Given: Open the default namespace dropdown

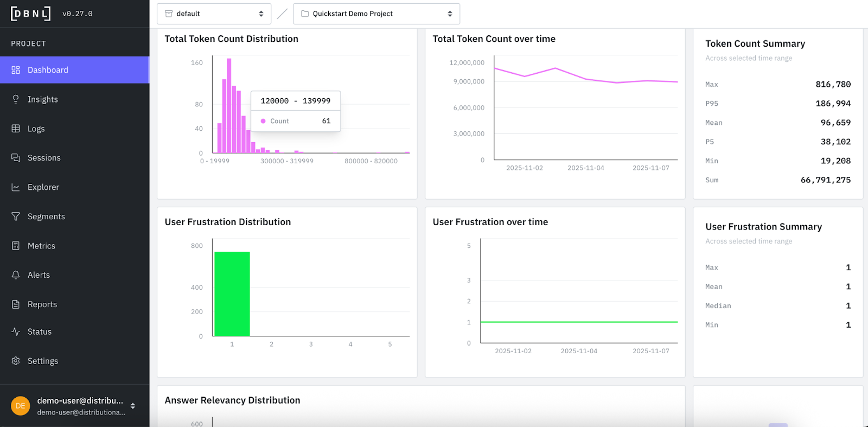Looking at the screenshot, I should coord(214,14).
